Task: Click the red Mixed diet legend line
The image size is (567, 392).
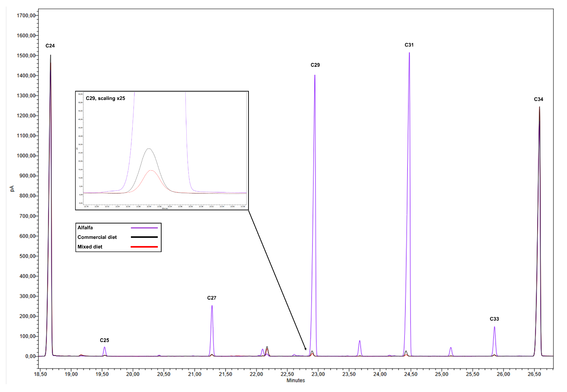Action: click(144, 247)
